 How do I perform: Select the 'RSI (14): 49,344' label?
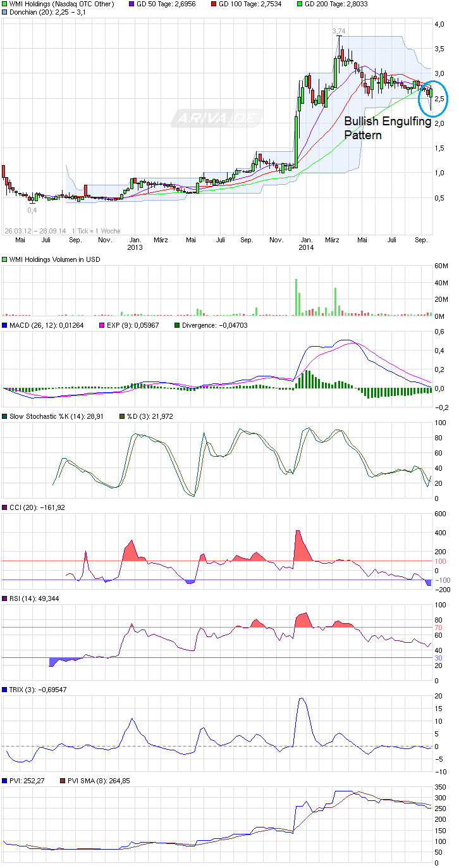[x=35, y=598]
